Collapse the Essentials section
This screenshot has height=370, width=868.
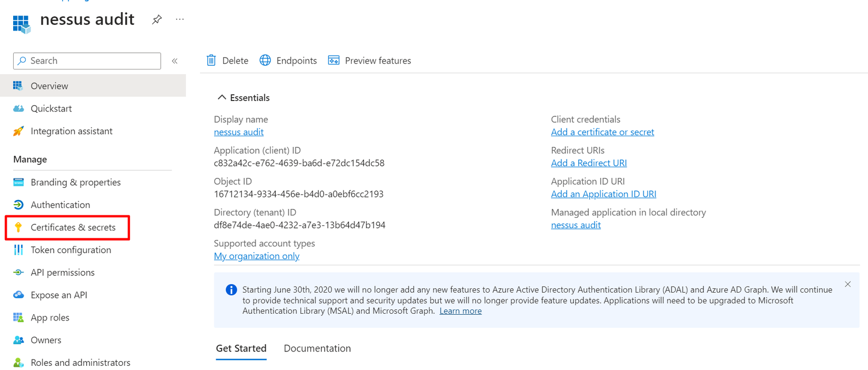[222, 97]
